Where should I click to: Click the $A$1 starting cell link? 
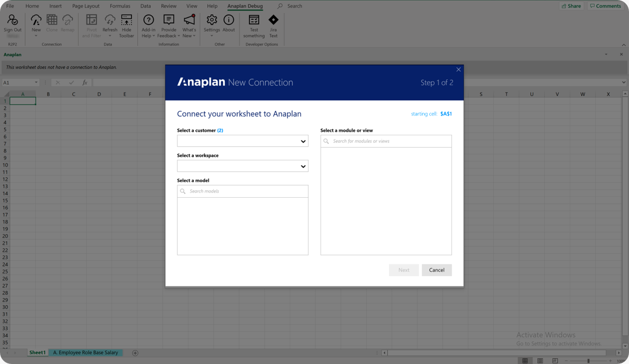[446, 114]
